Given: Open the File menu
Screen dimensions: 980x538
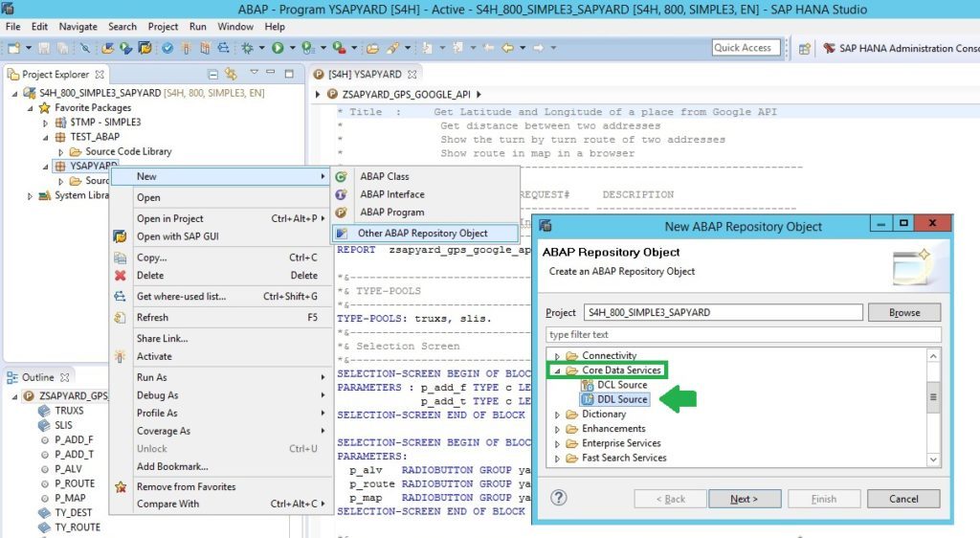Looking at the screenshot, I should pos(12,26).
